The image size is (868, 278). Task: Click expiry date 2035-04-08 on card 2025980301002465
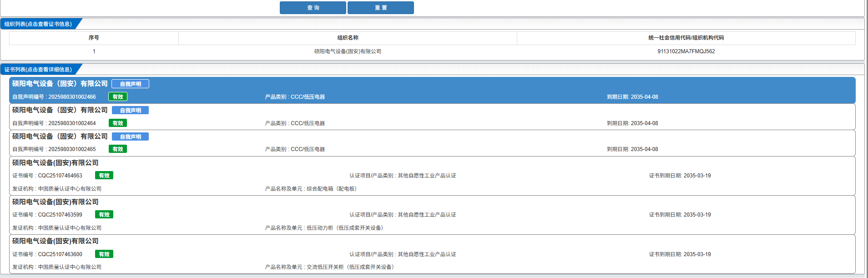644,149
